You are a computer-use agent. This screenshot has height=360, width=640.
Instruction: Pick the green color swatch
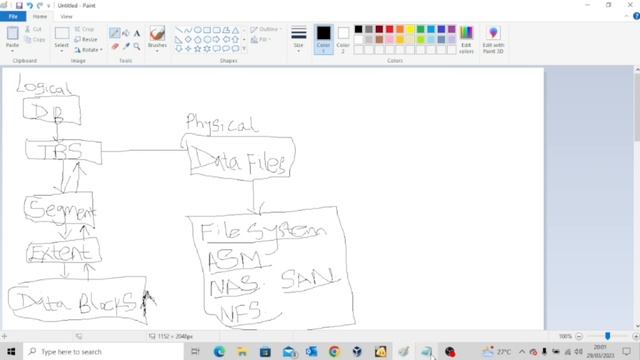click(420, 29)
